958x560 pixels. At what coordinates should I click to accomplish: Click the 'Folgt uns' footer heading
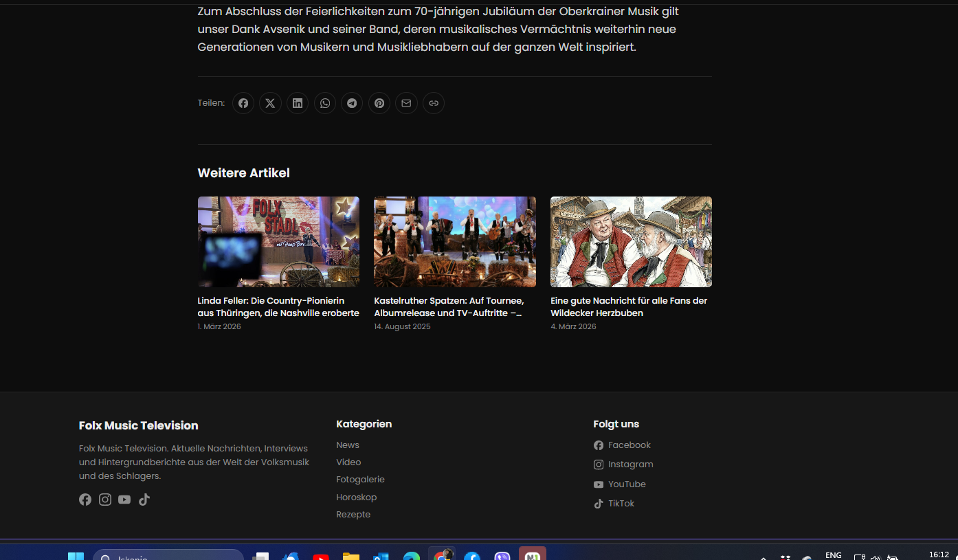(x=616, y=424)
